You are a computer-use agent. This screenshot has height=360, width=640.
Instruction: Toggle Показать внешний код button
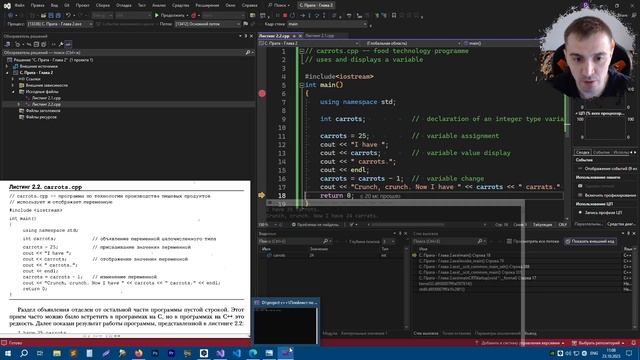(590, 242)
